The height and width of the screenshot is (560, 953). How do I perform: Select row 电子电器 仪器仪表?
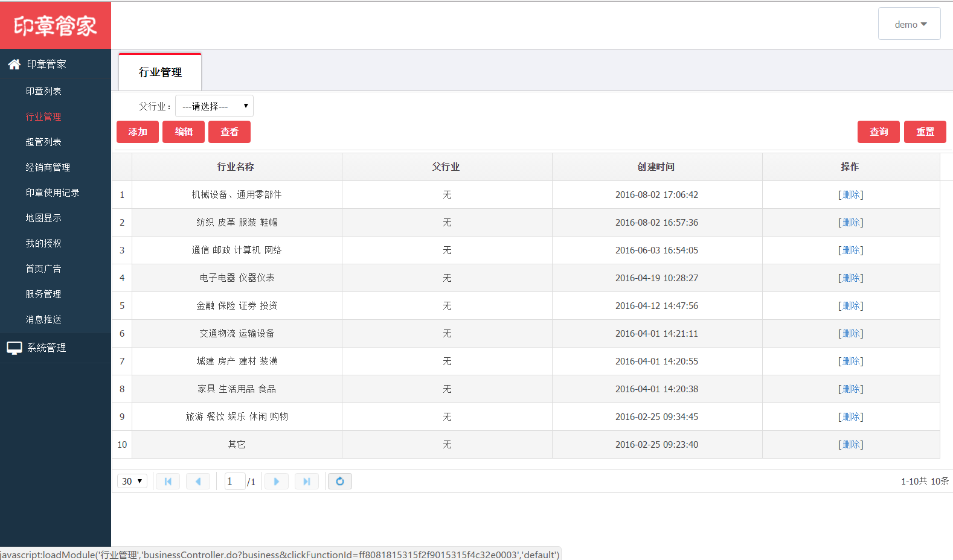click(x=525, y=278)
